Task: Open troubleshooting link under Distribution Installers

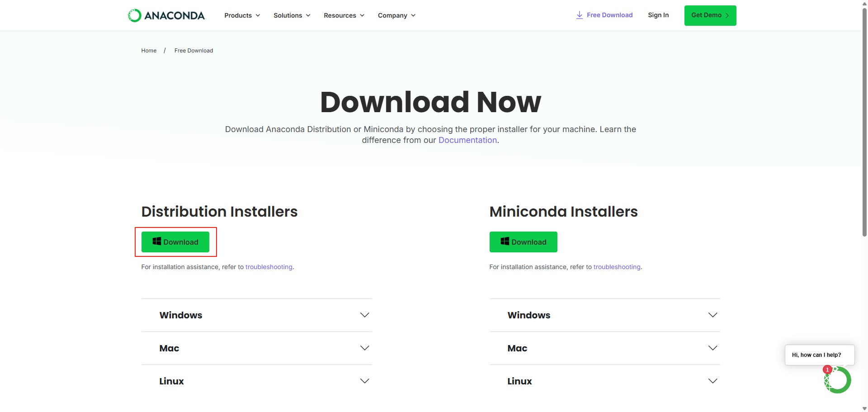Action: tap(269, 267)
